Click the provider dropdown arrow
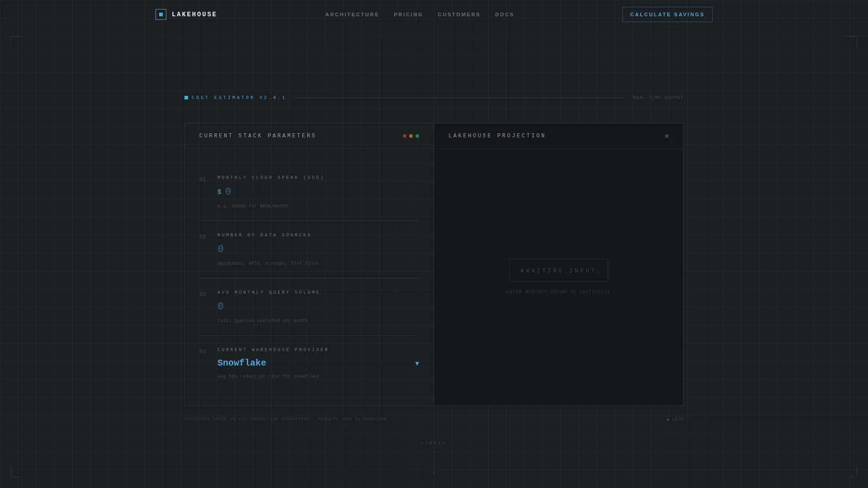868x488 pixels. [x=417, y=364]
